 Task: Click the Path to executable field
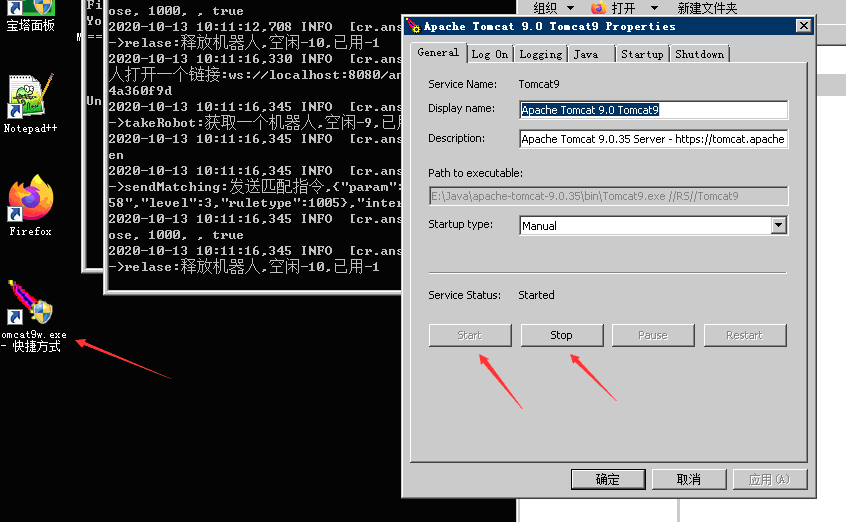(x=609, y=196)
